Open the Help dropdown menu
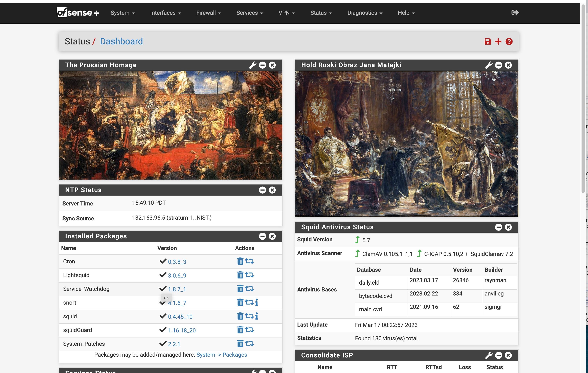This screenshot has height=373, width=588. coord(406,13)
